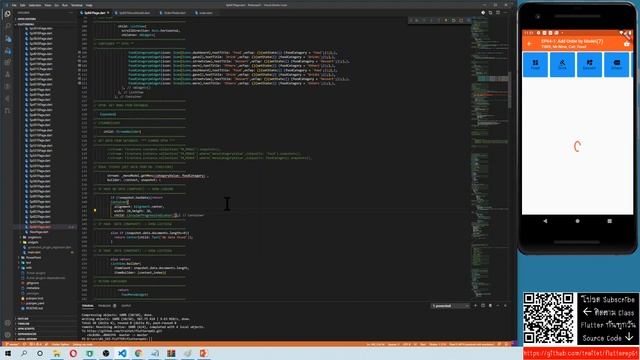Click the GitHub link in the red banner
This screenshot has width=640, height=360.
[x=580, y=353]
